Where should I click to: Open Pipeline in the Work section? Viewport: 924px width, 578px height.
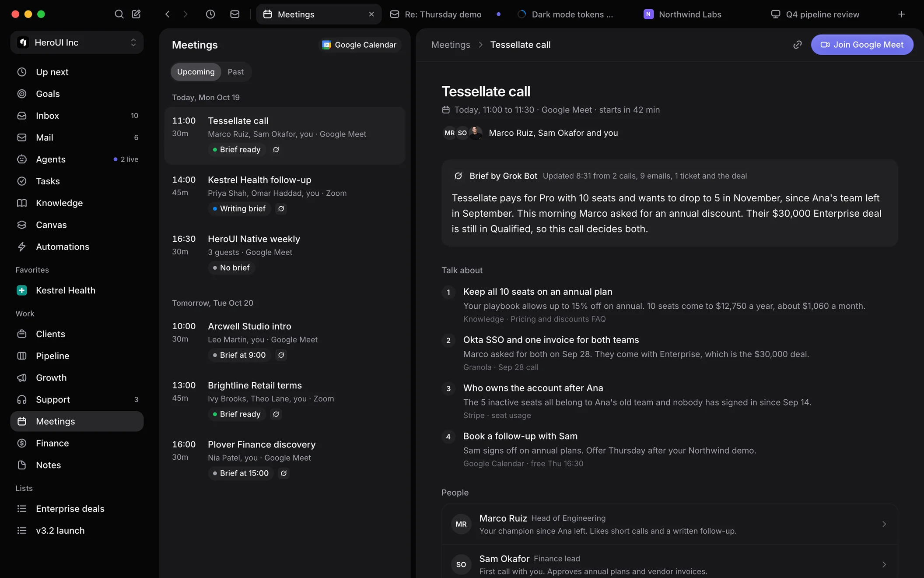77,356
